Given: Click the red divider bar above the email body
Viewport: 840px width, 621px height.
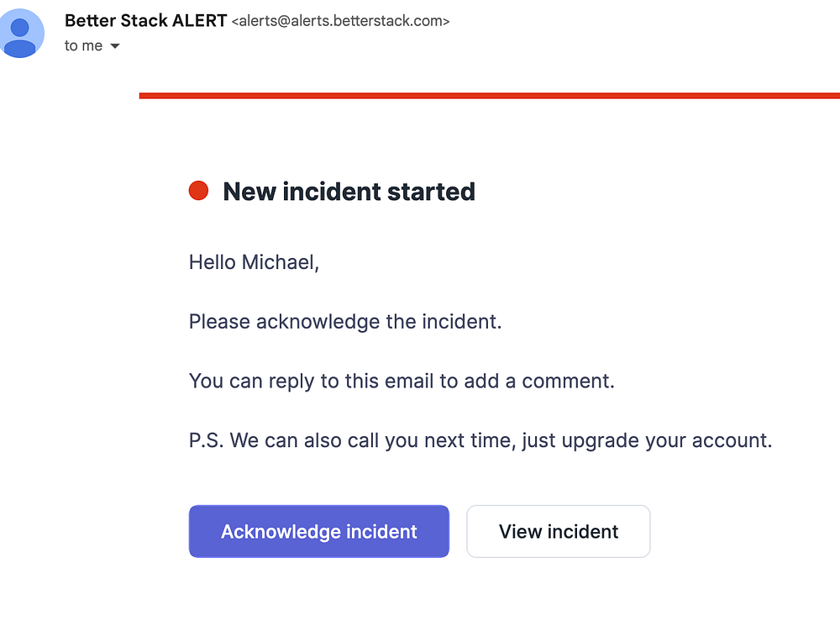Looking at the screenshot, I should (x=489, y=96).
